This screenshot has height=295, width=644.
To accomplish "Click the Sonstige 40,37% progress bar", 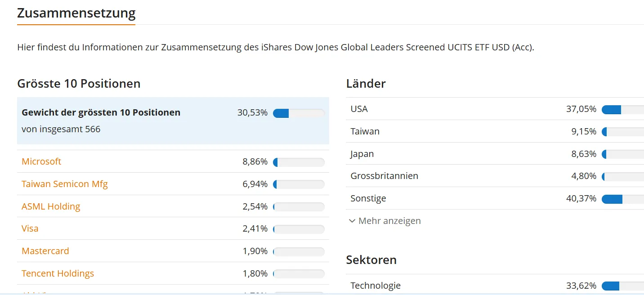I will pyautogui.click(x=623, y=199).
